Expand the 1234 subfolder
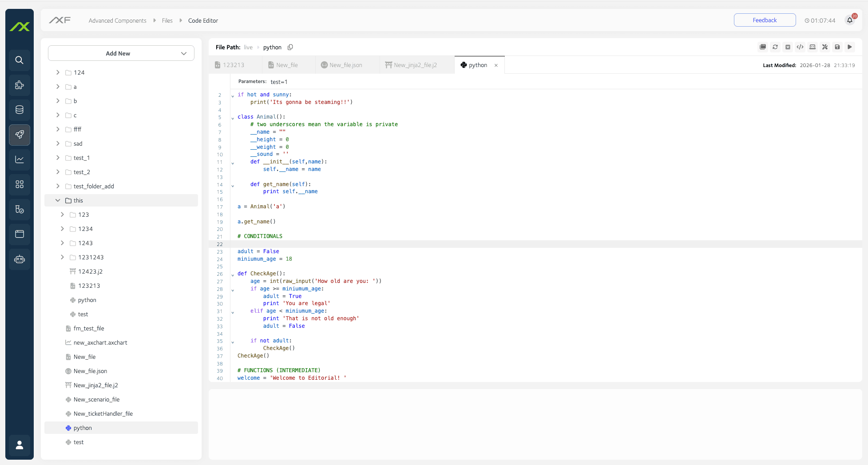The image size is (868, 465). tap(62, 229)
